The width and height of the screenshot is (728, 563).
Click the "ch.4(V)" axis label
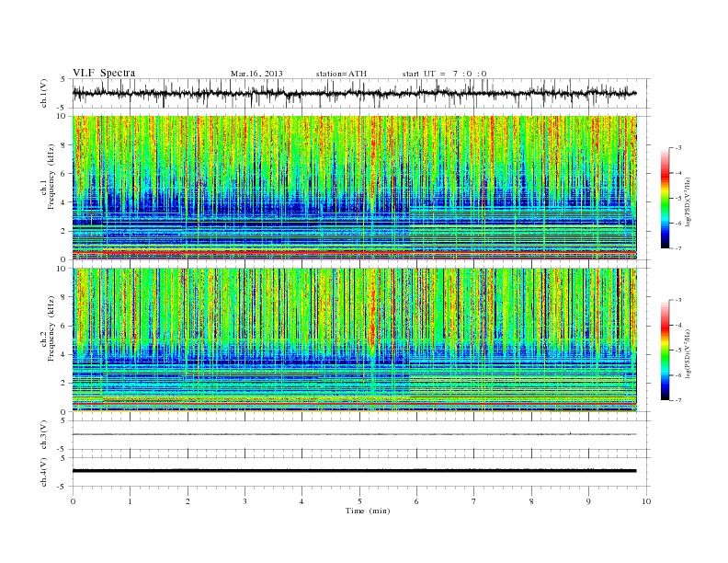click(44, 472)
